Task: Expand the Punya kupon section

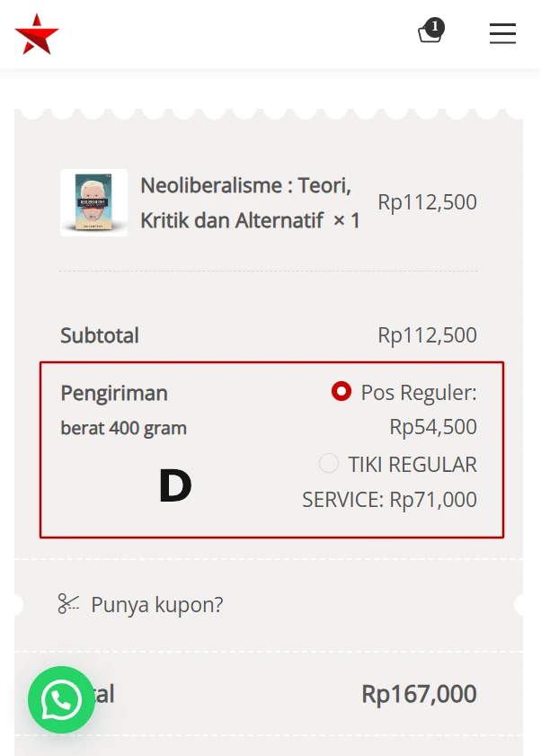Action: [x=156, y=603]
